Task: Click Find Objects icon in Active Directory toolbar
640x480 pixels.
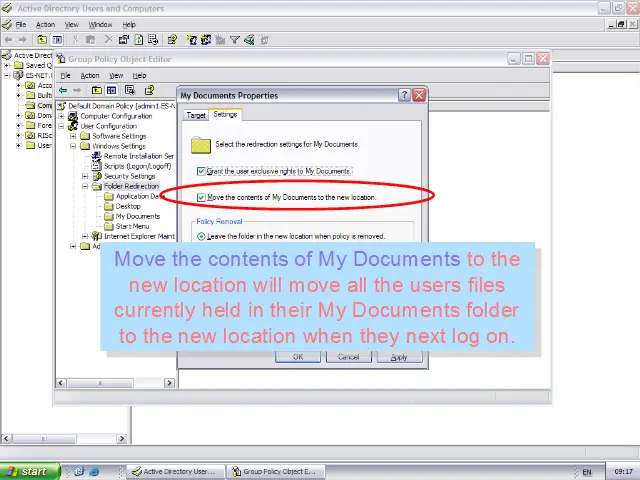Action: tap(249, 40)
